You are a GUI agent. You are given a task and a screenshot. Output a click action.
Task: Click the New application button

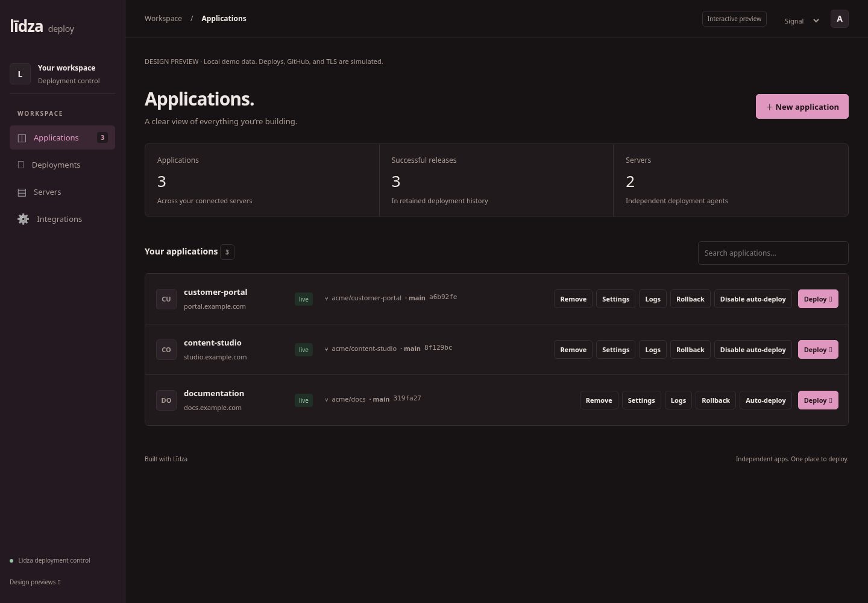pyautogui.click(x=802, y=107)
